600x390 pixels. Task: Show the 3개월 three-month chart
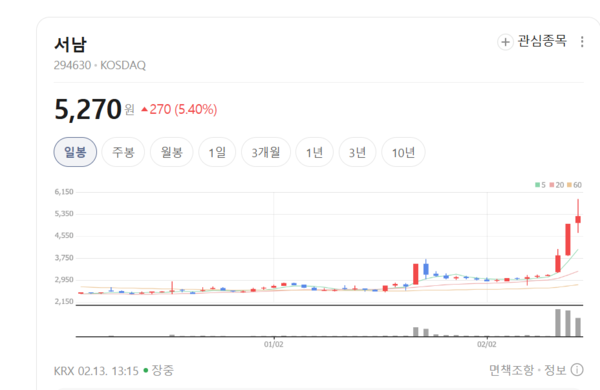pos(266,152)
